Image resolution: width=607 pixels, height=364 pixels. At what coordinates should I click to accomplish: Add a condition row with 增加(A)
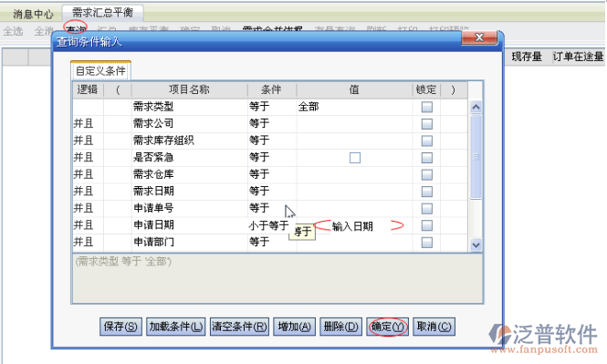pyautogui.click(x=294, y=327)
